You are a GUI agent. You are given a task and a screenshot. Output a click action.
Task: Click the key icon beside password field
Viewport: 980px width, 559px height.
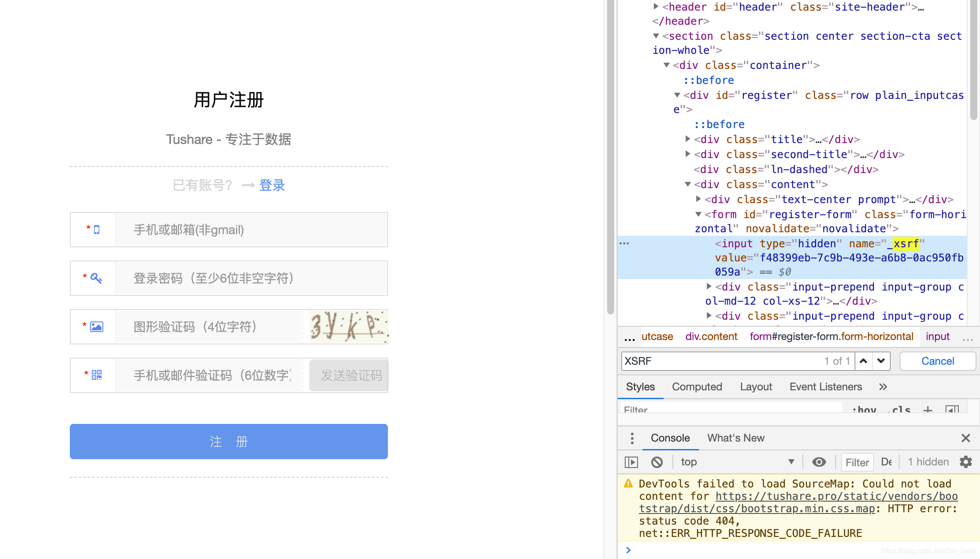(96, 278)
